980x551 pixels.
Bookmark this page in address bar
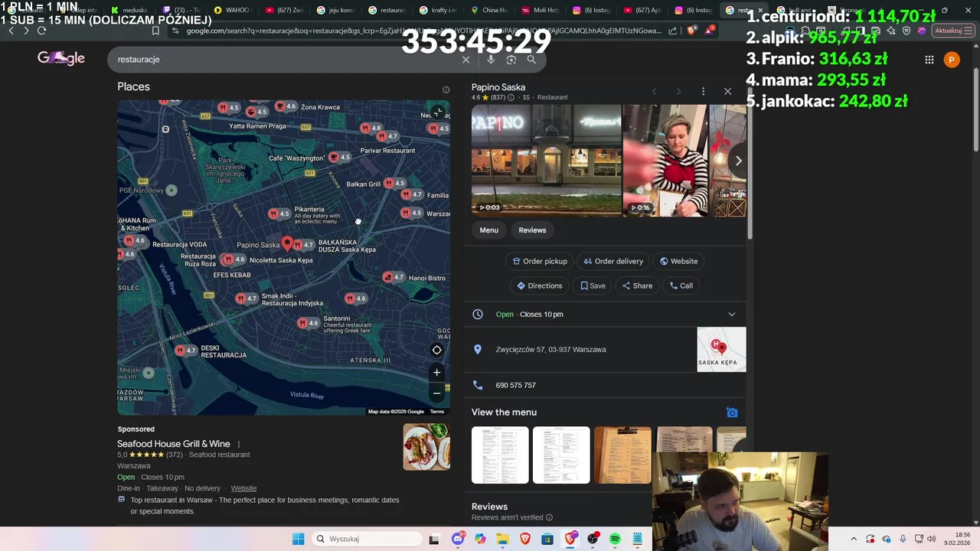(155, 31)
